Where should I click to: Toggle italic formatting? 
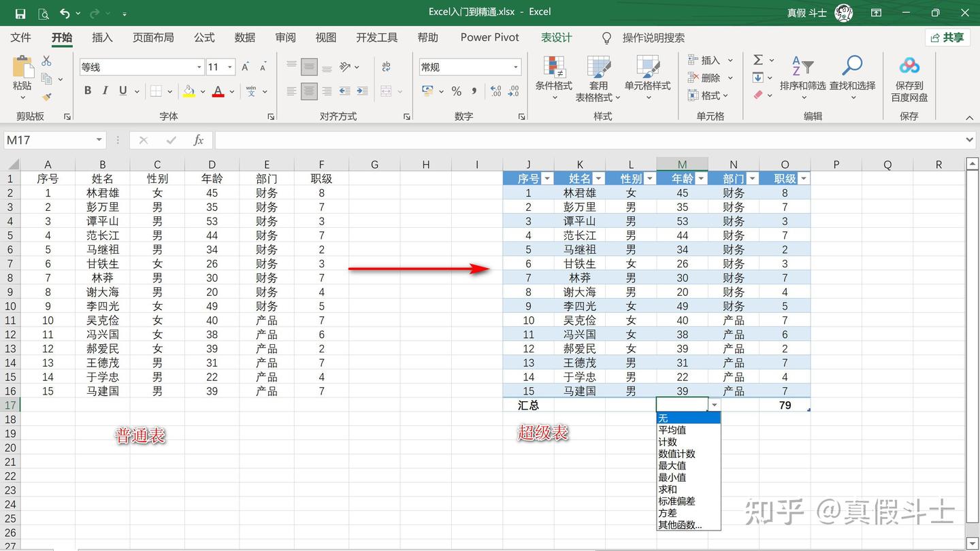pos(105,90)
